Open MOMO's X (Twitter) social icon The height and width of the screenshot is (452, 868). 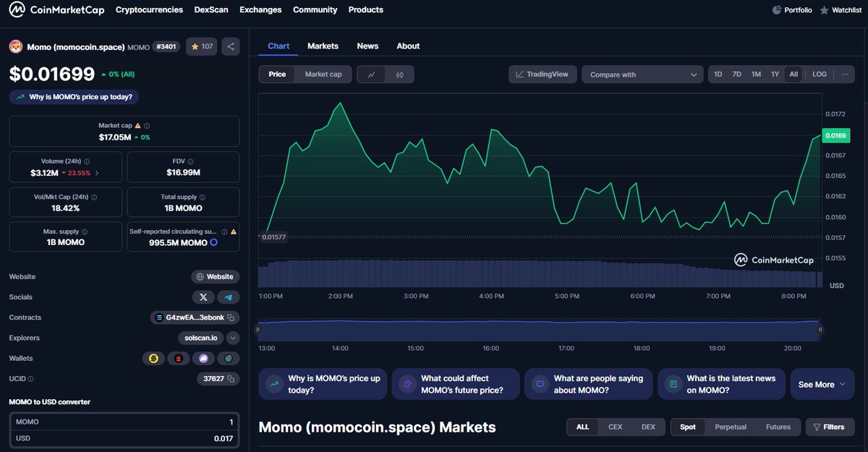point(203,297)
